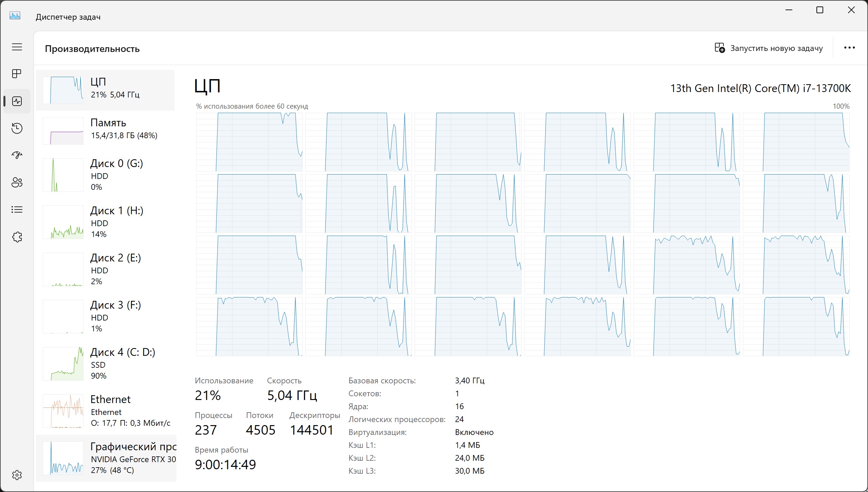Select the ЦП item in performance list
868x492 pixels.
pyautogui.click(x=105, y=90)
